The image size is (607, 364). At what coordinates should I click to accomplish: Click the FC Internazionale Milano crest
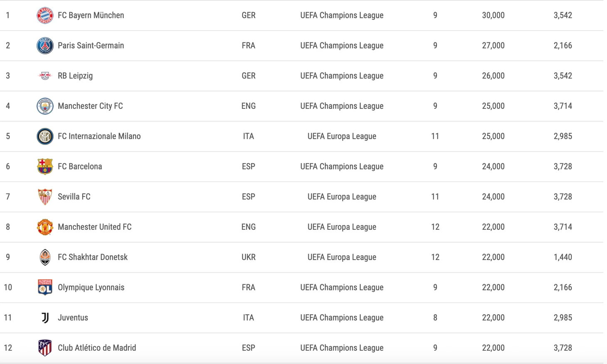click(45, 136)
